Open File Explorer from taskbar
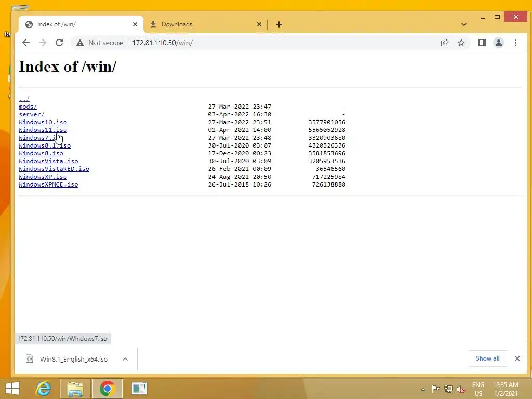 tap(75, 389)
